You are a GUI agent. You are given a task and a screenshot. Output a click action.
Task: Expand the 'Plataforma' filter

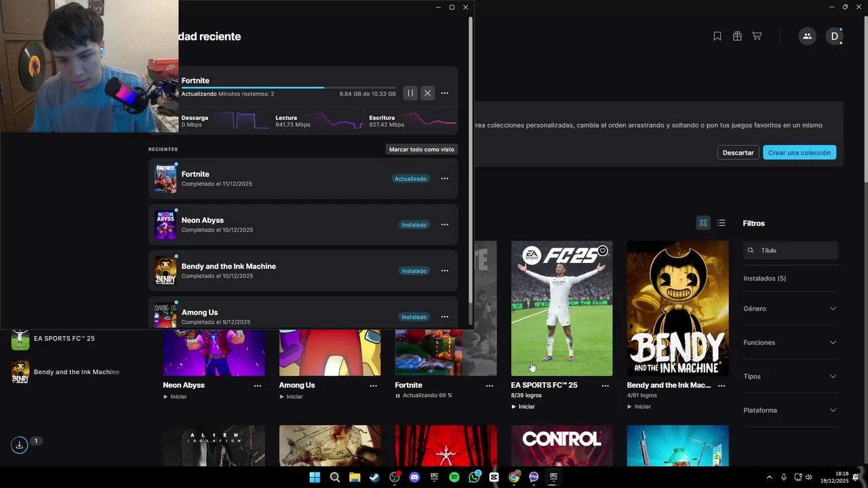pos(791,410)
